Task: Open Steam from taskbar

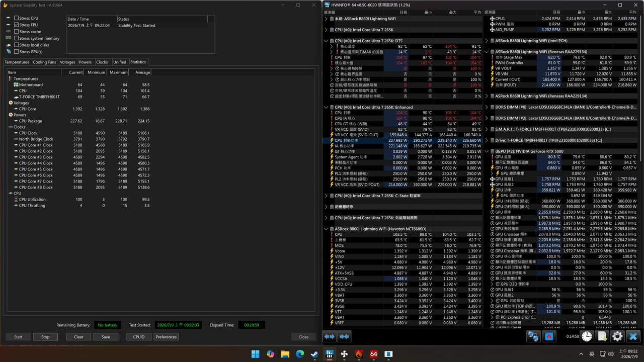Action: click(315, 354)
